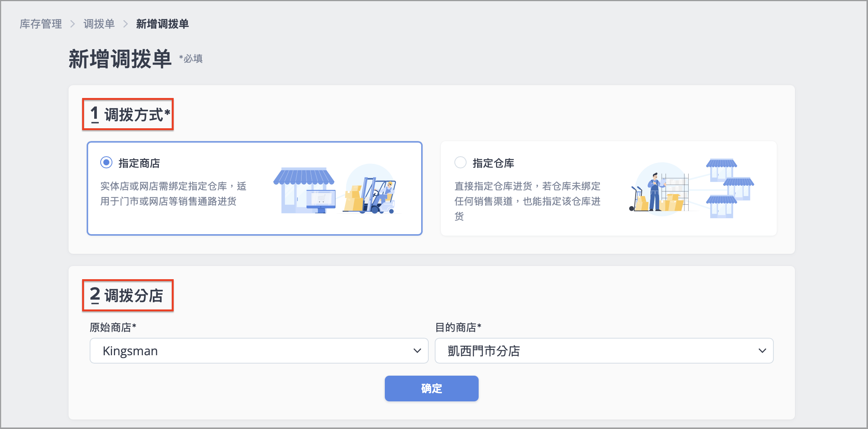Go to 调拨单 breadcrumb link
Viewport: 868px width, 429px height.
(x=99, y=24)
